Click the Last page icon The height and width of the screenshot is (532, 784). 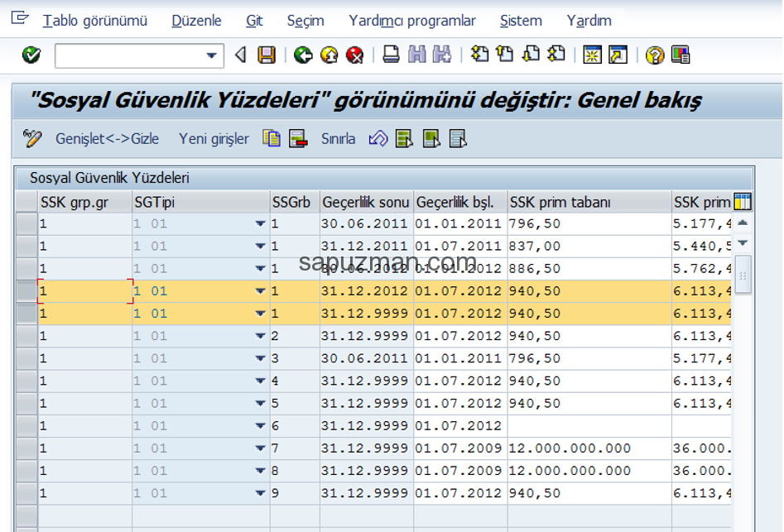click(x=556, y=54)
